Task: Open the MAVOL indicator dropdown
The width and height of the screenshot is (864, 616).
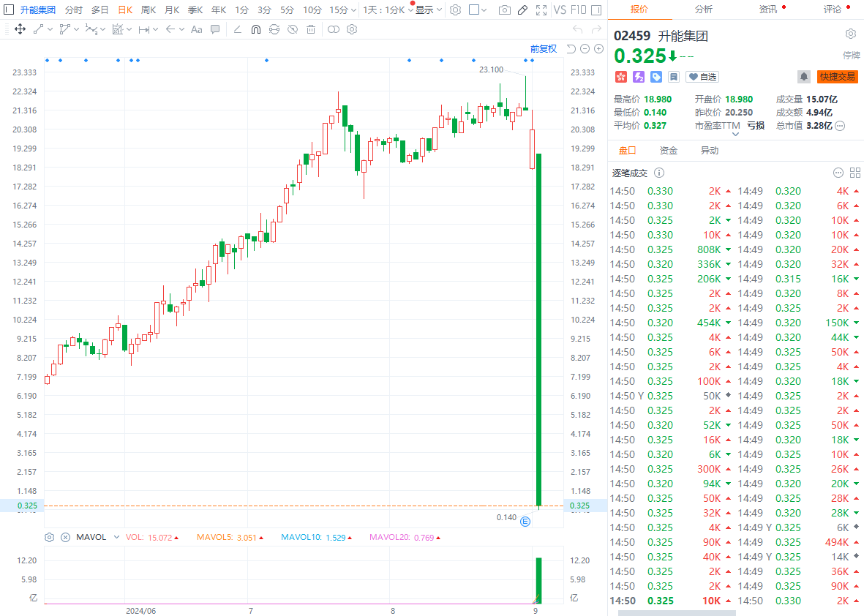Action: [x=116, y=537]
